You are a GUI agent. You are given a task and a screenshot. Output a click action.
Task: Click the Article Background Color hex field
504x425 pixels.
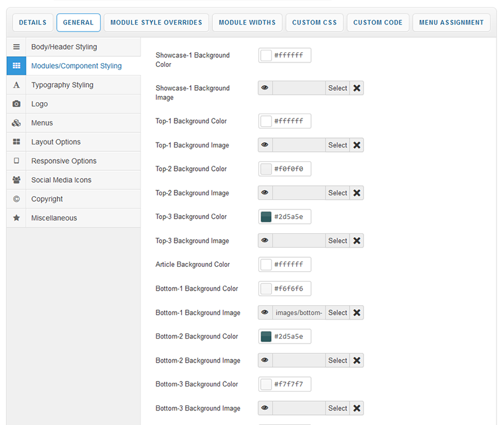click(x=289, y=265)
